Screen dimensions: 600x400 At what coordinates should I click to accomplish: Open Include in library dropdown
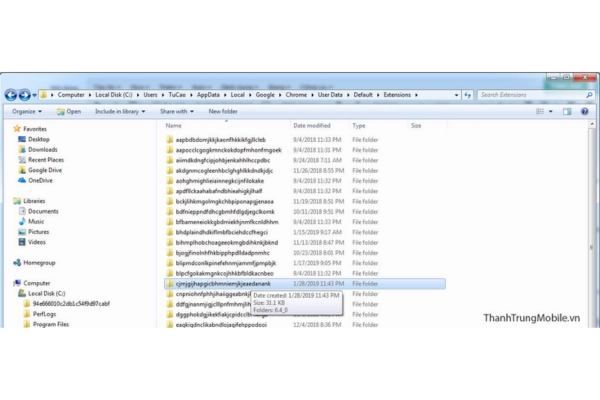click(120, 111)
